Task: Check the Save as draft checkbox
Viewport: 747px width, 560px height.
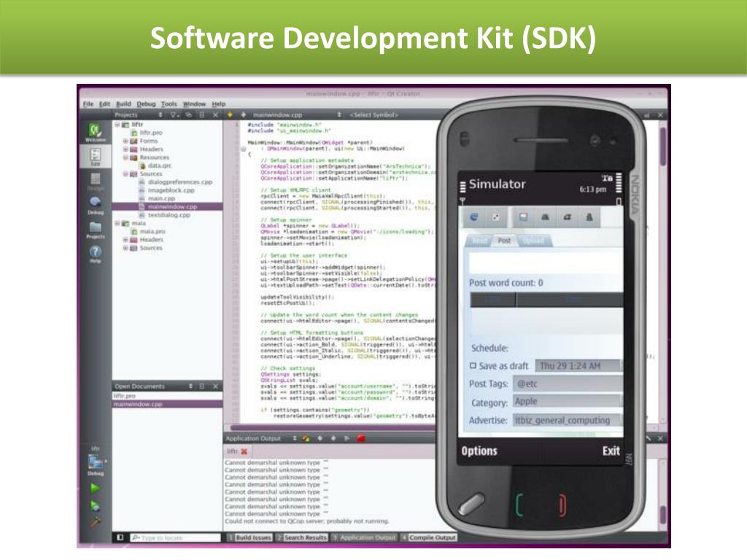Action: point(473,366)
